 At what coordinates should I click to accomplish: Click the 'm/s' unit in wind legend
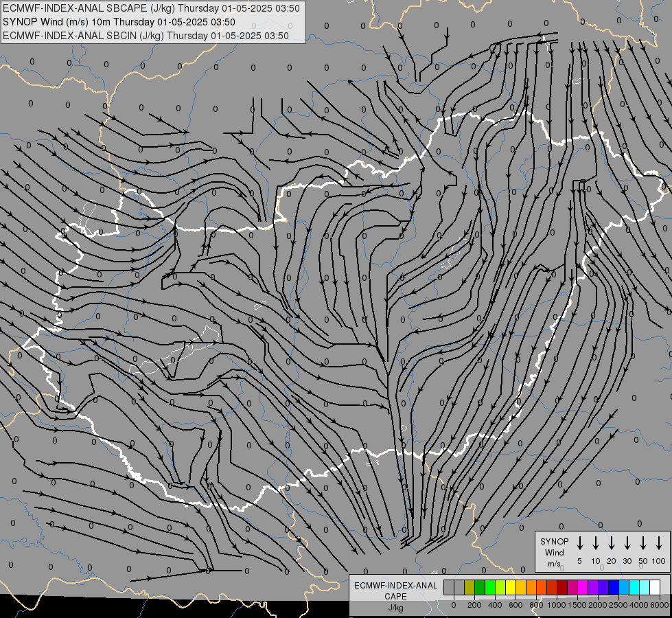pyautogui.click(x=554, y=564)
